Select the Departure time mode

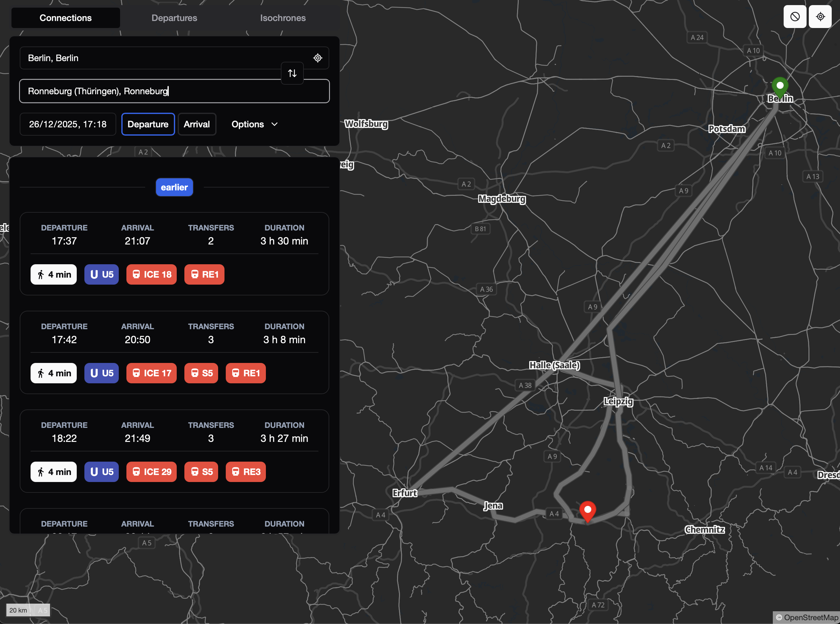(x=148, y=124)
